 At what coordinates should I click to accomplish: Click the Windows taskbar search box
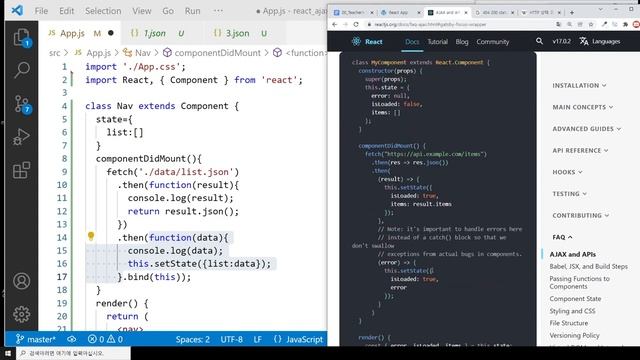(x=73, y=353)
